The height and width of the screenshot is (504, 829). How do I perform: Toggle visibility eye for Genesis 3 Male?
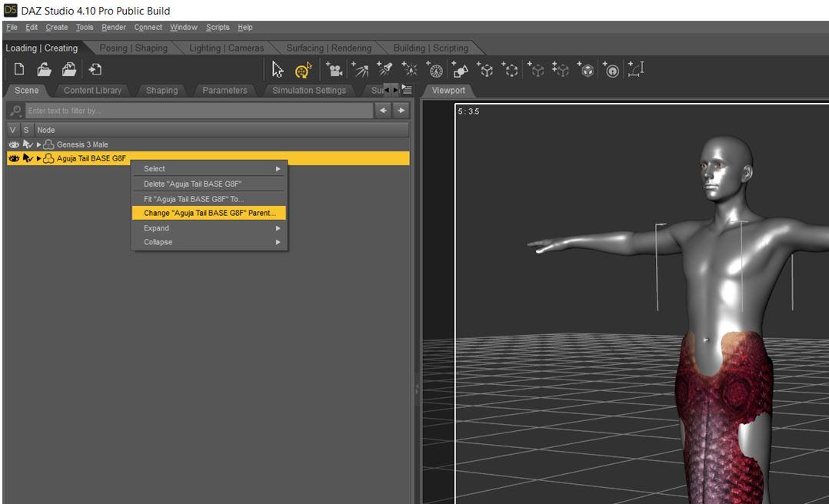[13, 144]
